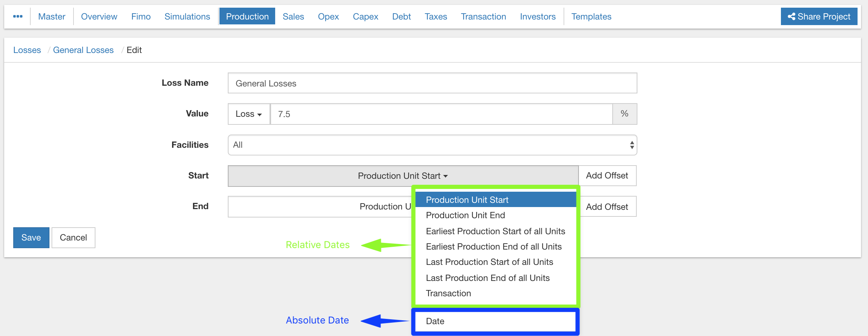
Task: Open the Facilities select box
Action: pyautogui.click(x=432, y=145)
